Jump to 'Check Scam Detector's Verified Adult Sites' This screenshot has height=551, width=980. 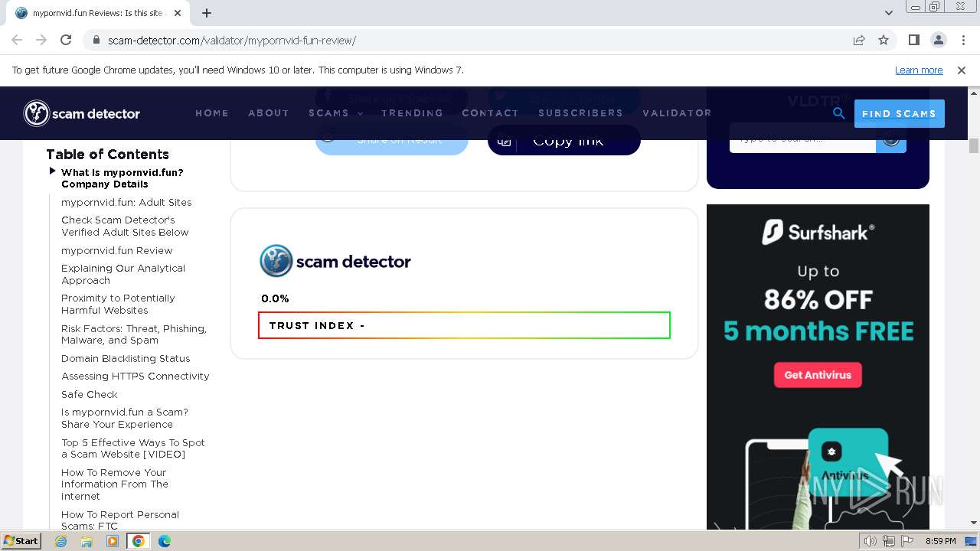point(125,226)
